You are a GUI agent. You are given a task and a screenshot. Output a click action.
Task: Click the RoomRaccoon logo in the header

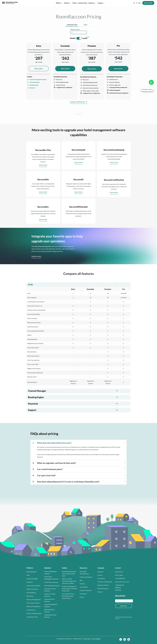tap(10, 3)
